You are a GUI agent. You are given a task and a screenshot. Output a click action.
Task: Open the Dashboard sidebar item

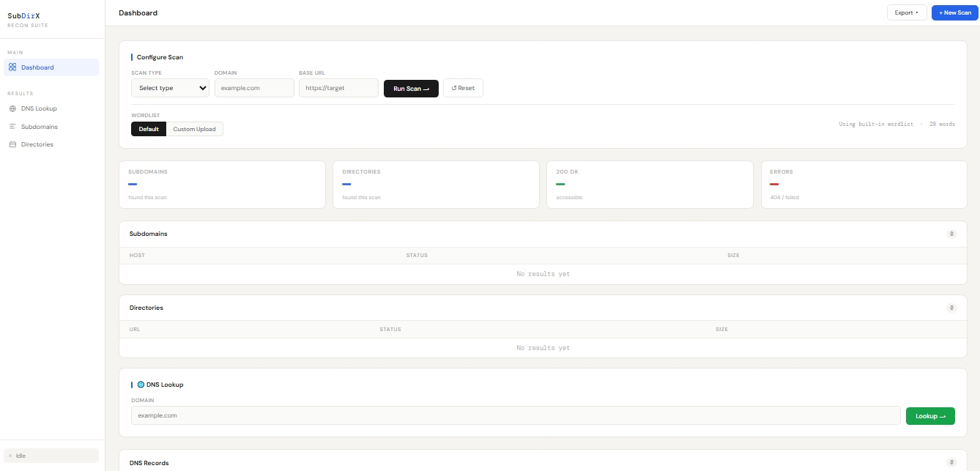tap(51, 67)
